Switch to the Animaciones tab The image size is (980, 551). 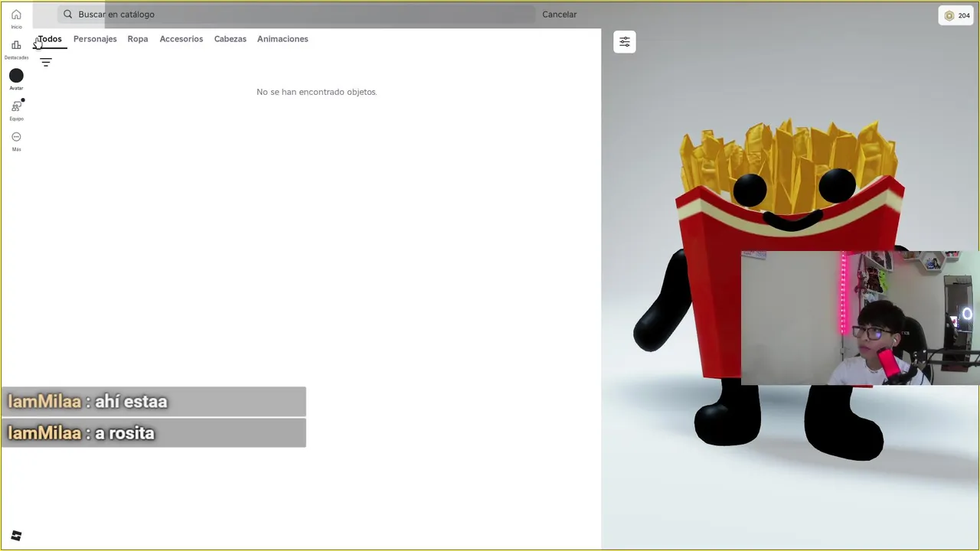point(283,39)
